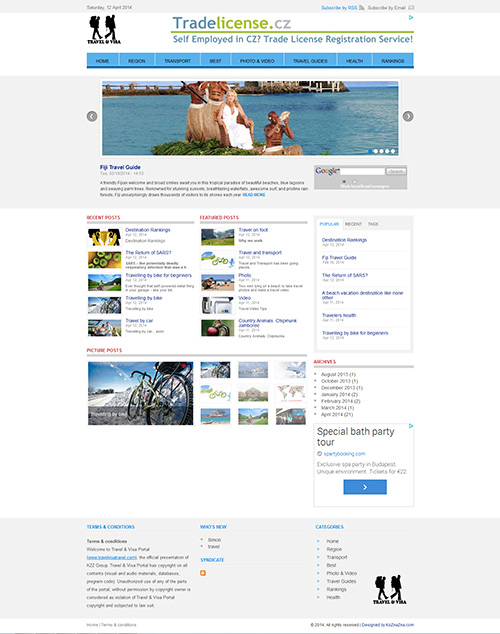Click Home link in the bottom bar
This screenshot has width=500, height=634.
(x=92, y=625)
